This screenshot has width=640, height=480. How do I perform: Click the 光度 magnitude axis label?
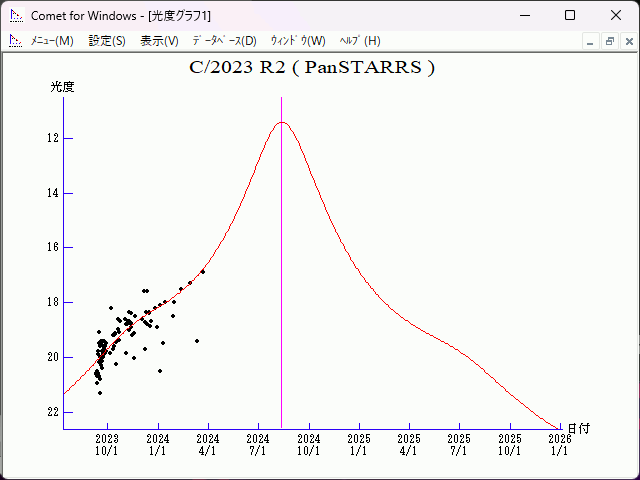click(x=62, y=87)
